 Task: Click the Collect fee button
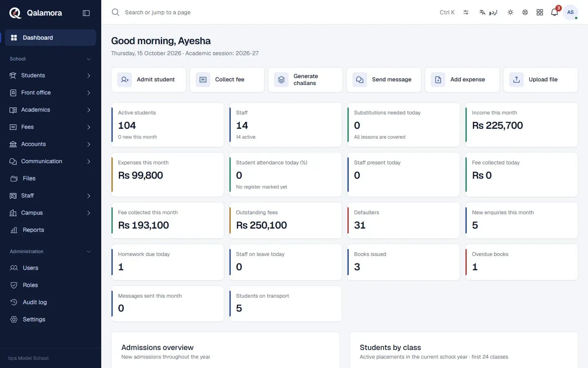(x=227, y=80)
